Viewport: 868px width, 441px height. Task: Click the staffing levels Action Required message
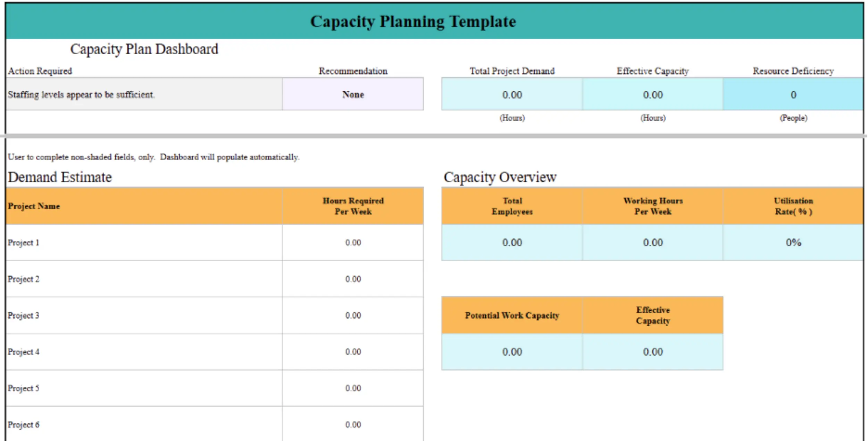144,95
